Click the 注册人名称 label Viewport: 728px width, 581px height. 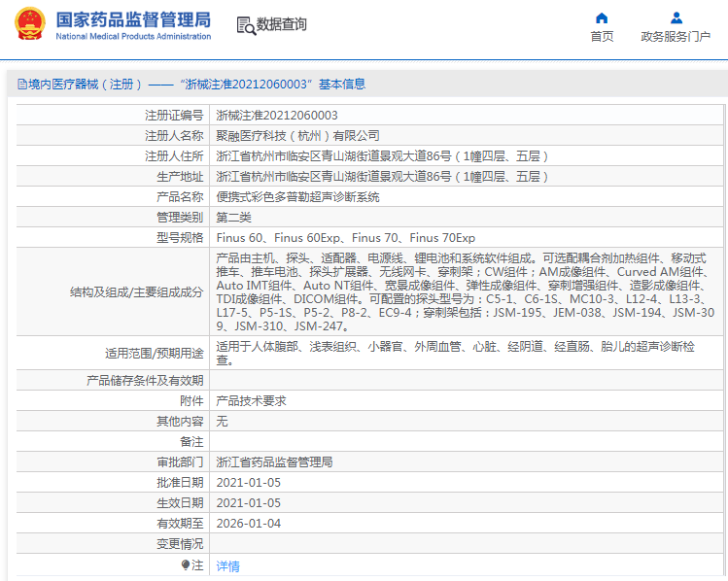click(x=174, y=135)
